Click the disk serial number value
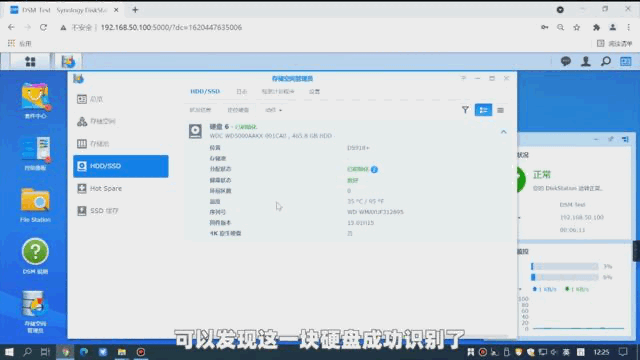Viewport: 640px width, 360px height. tap(375, 212)
